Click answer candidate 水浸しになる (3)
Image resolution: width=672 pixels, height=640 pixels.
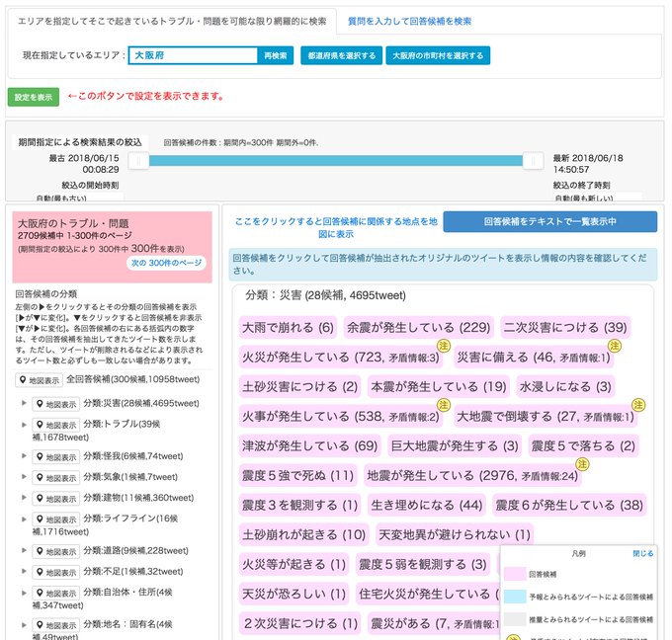point(565,387)
